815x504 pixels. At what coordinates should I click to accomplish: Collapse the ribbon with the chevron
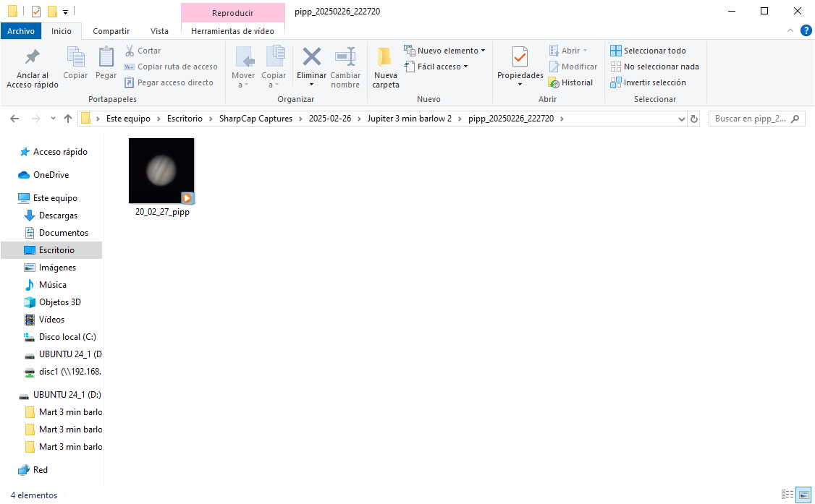790,30
